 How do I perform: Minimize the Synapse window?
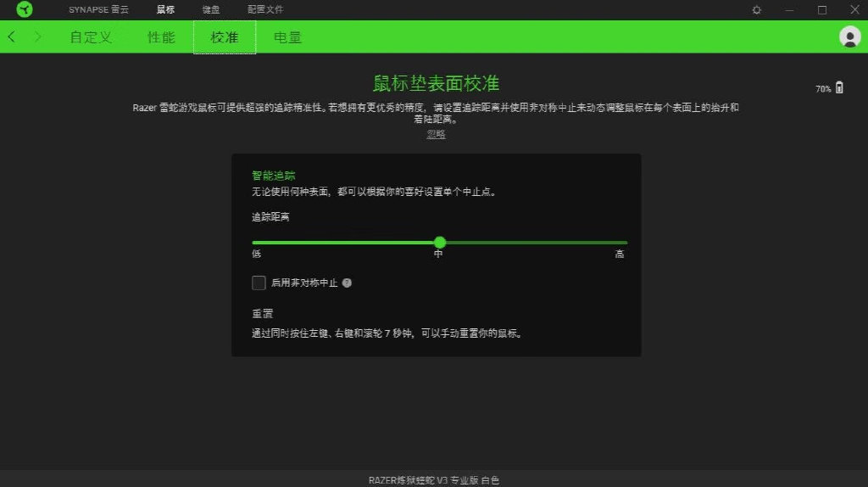click(x=789, y=10)
